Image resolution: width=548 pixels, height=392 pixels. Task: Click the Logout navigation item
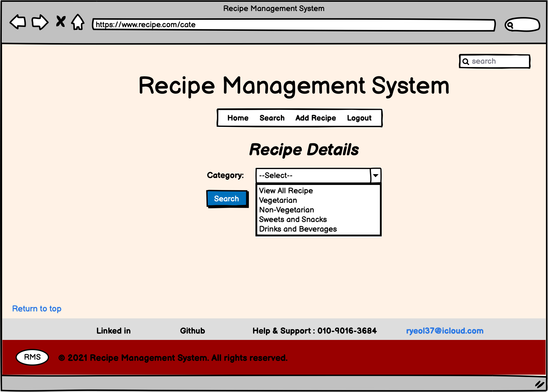click(x=359, y=118)
